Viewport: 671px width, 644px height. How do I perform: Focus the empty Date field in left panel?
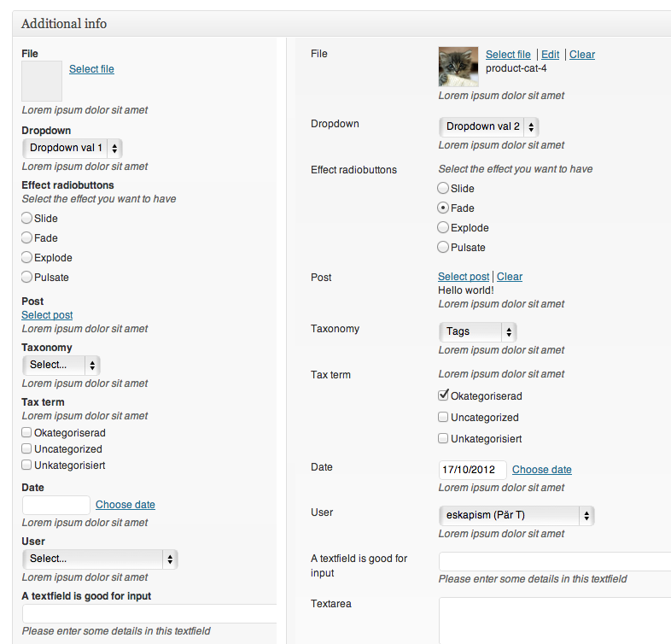click(56, 505)
